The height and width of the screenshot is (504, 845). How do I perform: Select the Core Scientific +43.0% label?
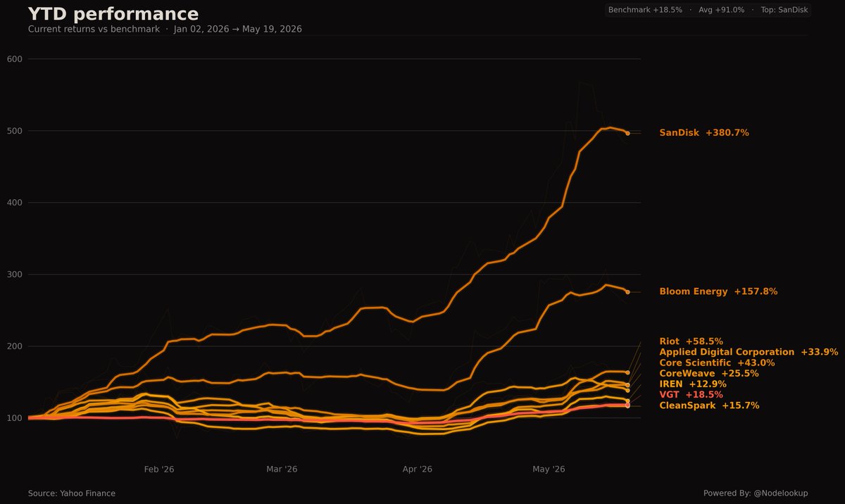(717, 363)
